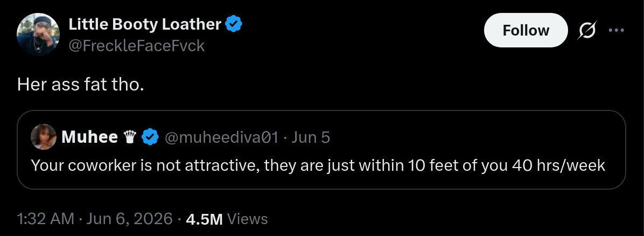Click the Views label
The image size is (644, 236).
point(247,219)
